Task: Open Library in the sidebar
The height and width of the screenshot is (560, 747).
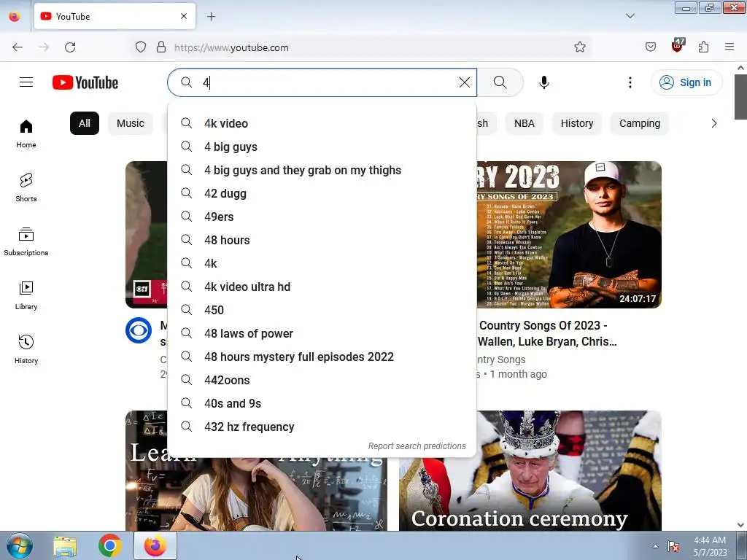Action: click(26, 295)
